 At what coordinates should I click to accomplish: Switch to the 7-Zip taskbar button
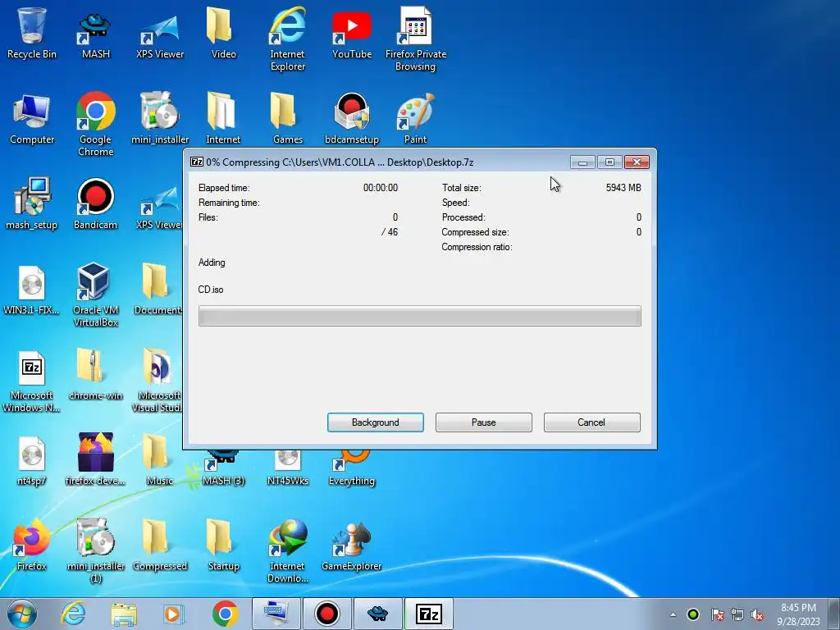coord(428,614)
